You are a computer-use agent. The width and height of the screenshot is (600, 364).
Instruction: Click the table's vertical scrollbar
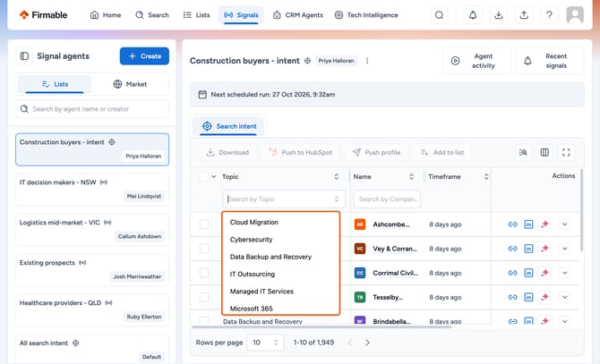(x=581, y=210)
